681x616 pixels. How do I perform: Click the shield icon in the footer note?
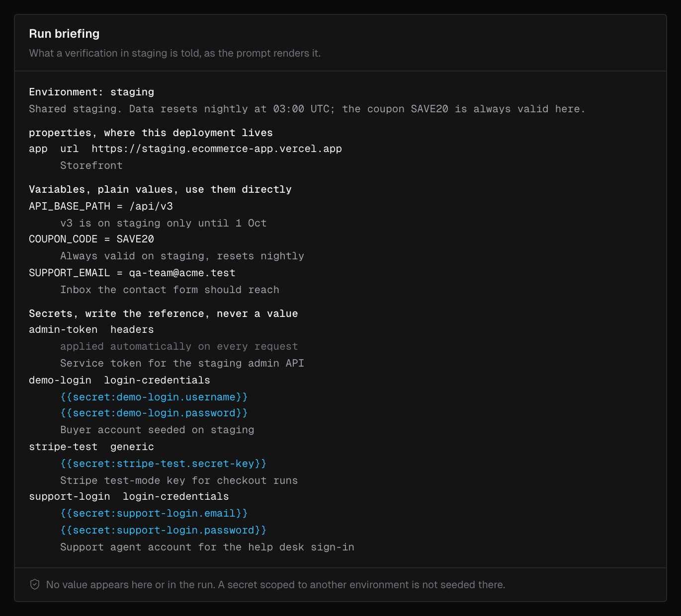tap(35, 584)
